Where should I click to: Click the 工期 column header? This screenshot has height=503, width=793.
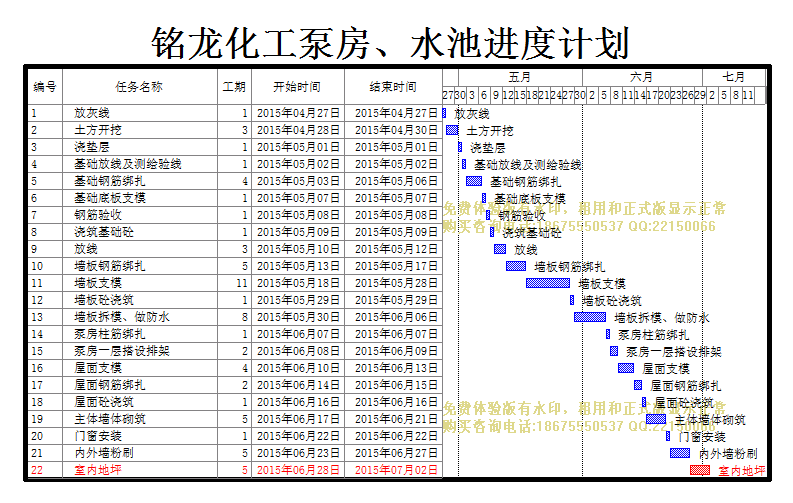[234, 87]
